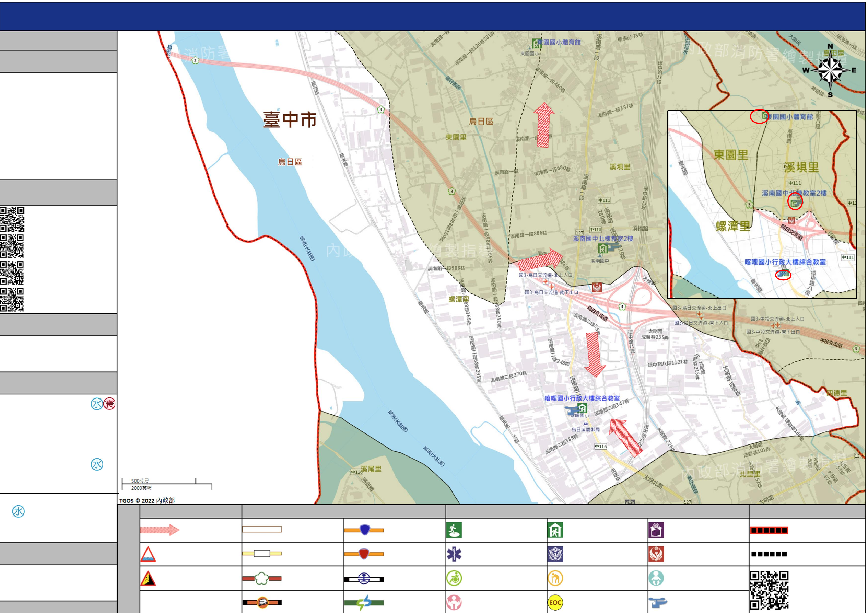Click the red shield road legend symbol

point(364,554)
